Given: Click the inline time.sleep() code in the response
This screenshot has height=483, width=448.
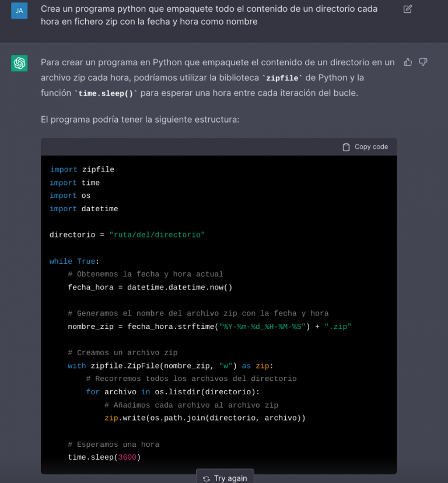Looking at the screenshot, I should tap(105, 93).
